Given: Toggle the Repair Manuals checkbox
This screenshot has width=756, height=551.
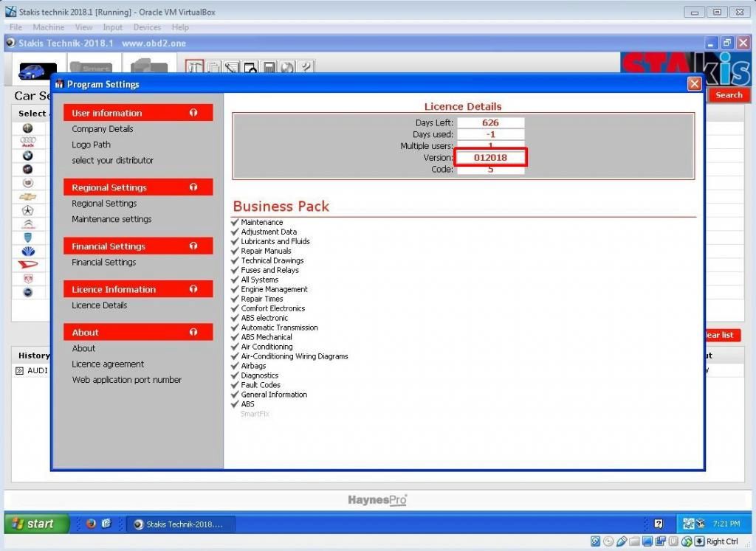Looking at the screenshot, I should coord(235,251).
